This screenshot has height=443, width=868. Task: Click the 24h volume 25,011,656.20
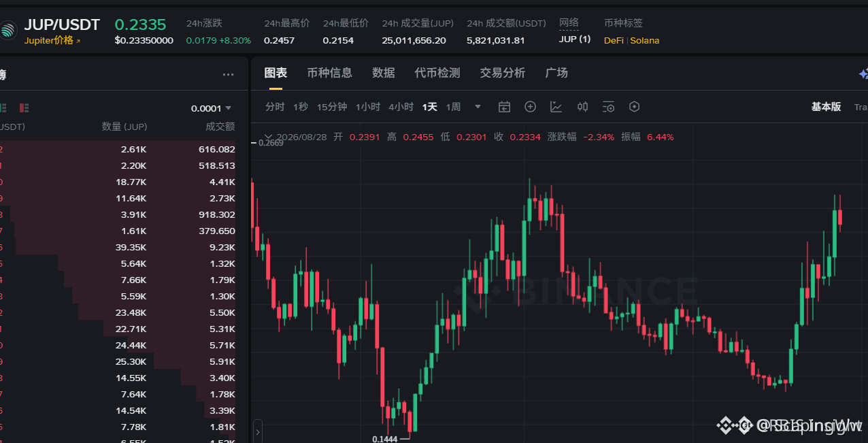point(414,40)
